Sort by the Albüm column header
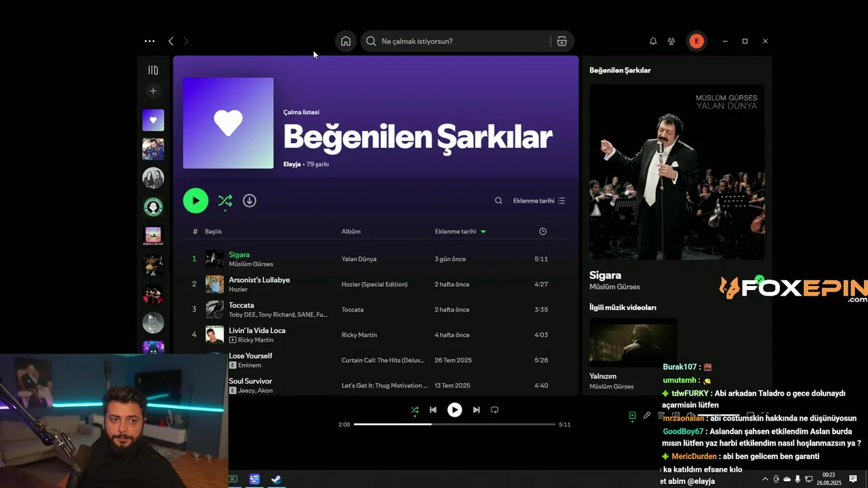868x488 pixels. [351, 231]
